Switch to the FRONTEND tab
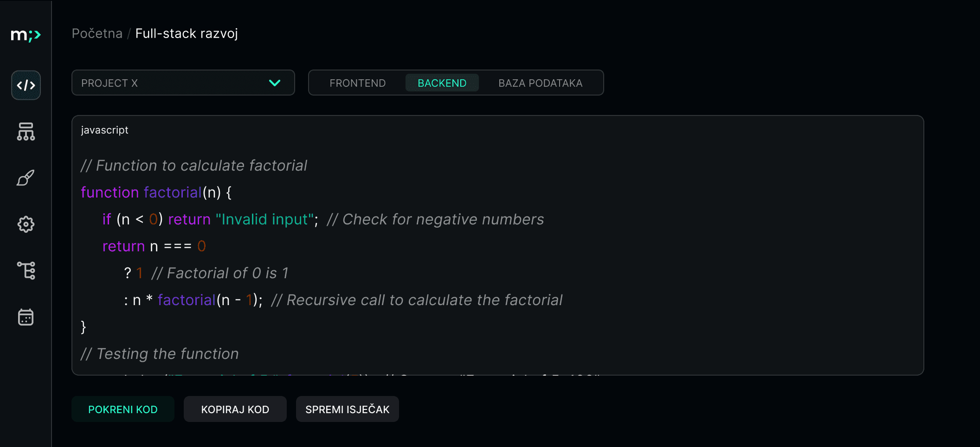The height and width of the screenshot is (447, 980). [x=357, y=83]
